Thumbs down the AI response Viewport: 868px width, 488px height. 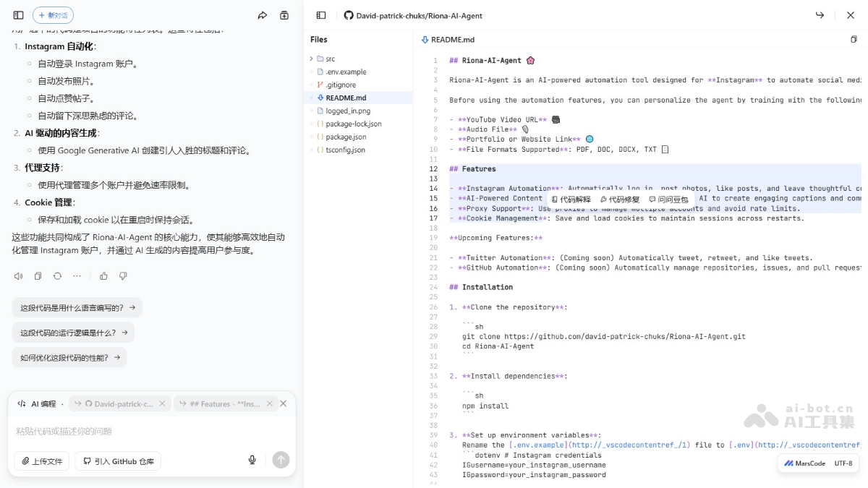point(123,276)
